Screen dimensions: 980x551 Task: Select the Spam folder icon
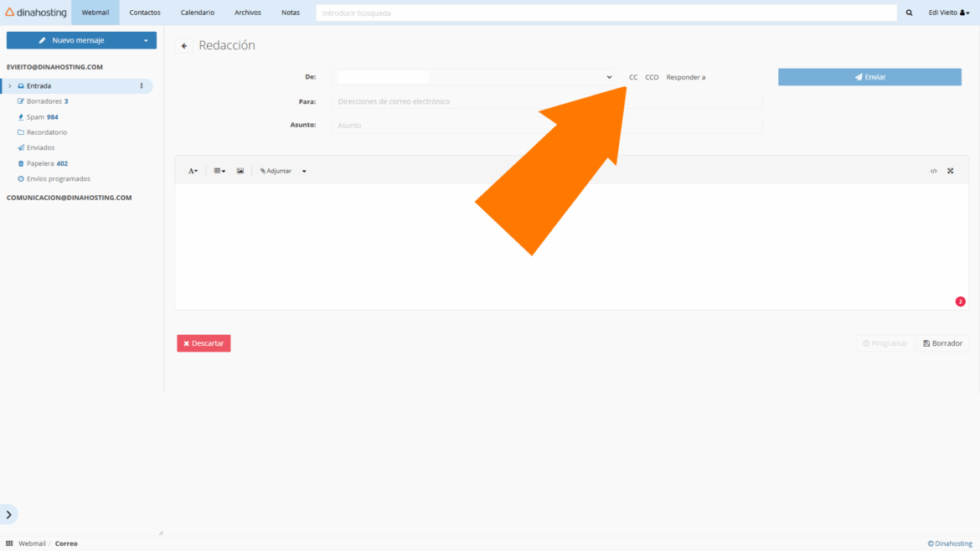[x=19, y=116]
